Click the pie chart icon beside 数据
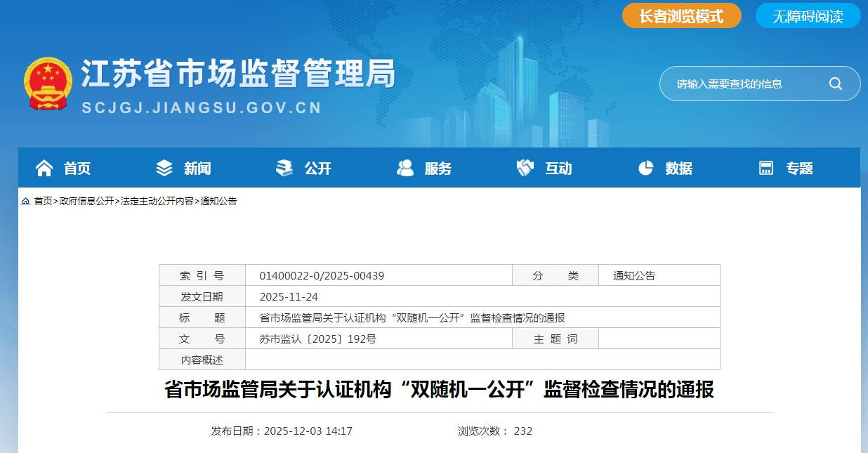 point(646,168)
